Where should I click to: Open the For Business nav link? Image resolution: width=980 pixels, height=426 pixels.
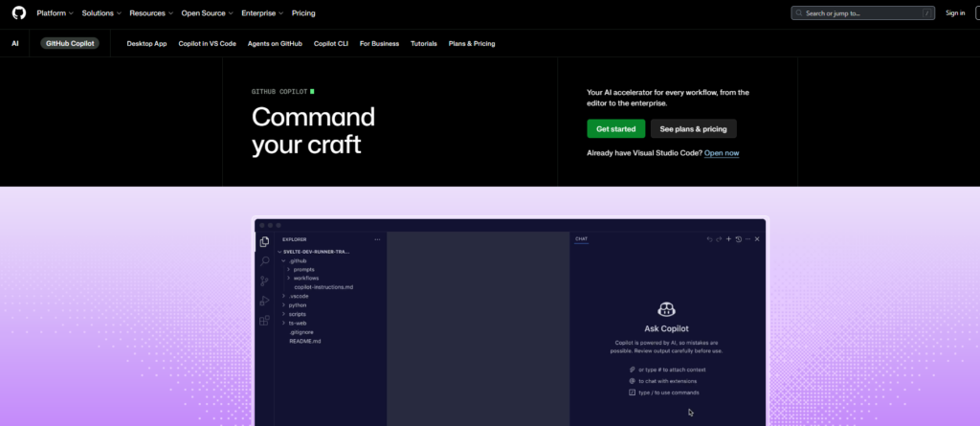pos(379,44)
